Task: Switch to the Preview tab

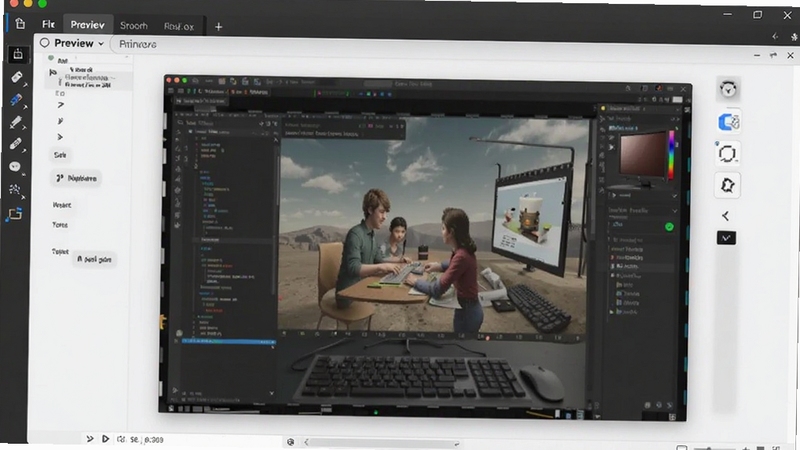Action: coord(87,24)
